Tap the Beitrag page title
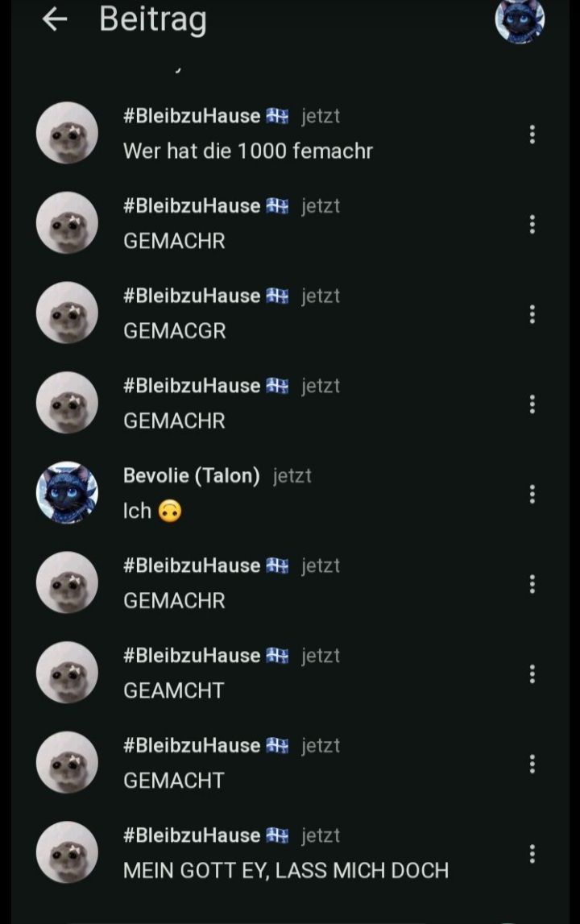The height and width of the screenshot is (924, 580). tap(153, 20)
